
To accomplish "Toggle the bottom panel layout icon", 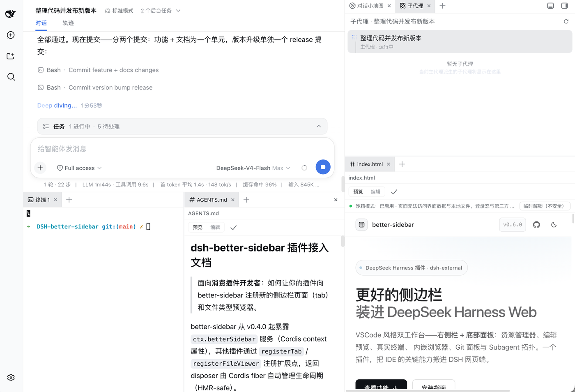I will pyautogui.click(x=551, y=6).
